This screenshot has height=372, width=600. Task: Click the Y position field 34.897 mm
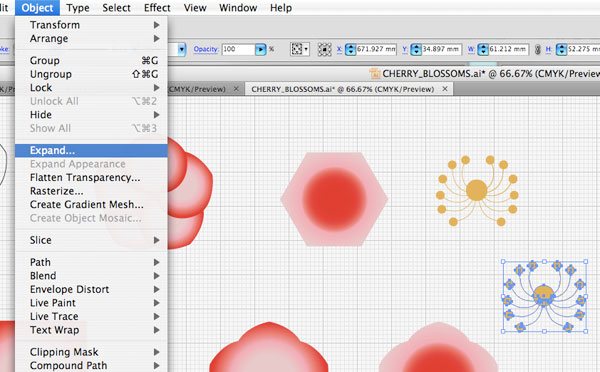coord(442,49)
